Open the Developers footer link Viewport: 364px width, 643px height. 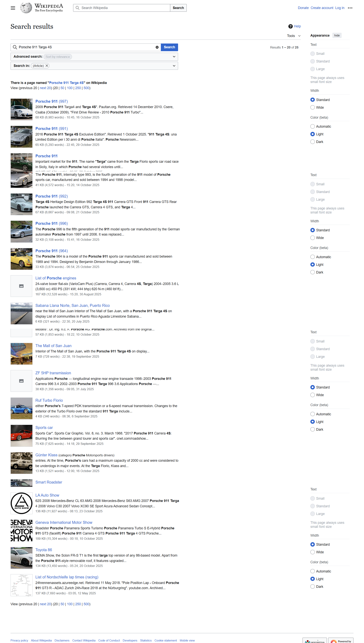click(130, 641)
